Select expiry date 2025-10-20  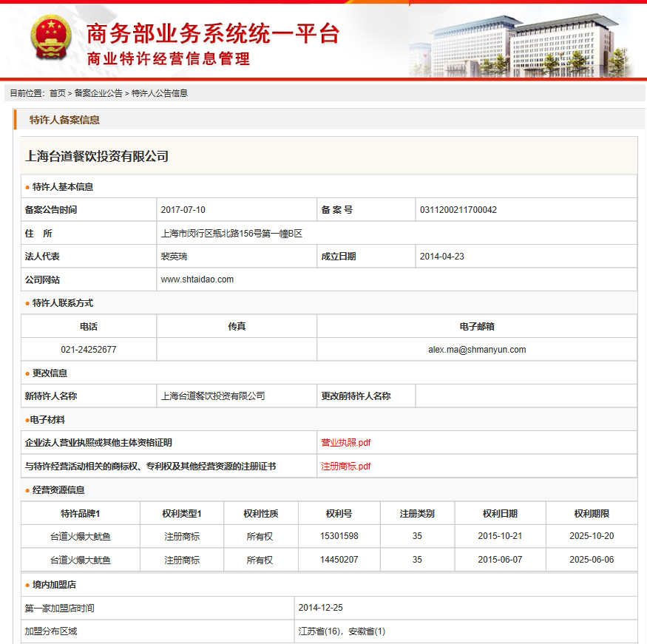592,536
